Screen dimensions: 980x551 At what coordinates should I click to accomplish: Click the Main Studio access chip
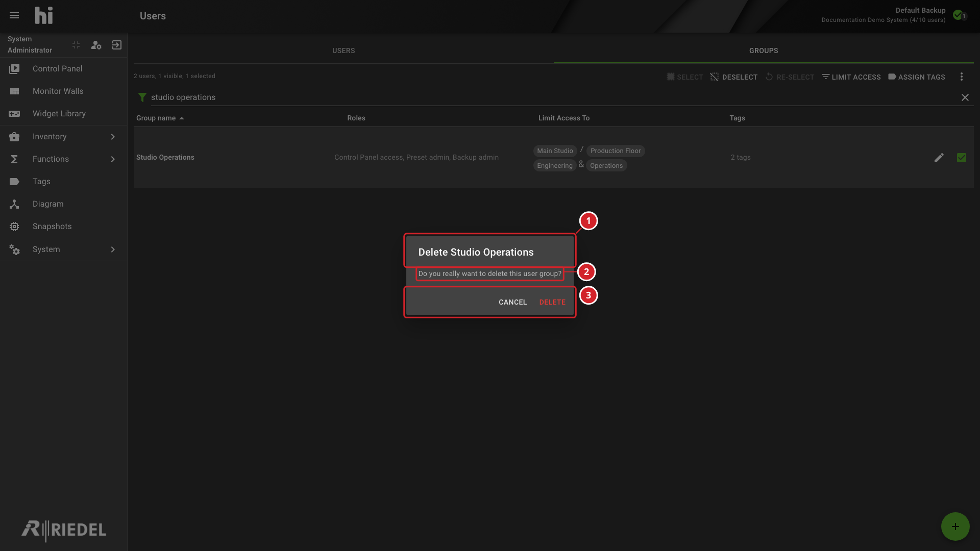coord(555,151)
